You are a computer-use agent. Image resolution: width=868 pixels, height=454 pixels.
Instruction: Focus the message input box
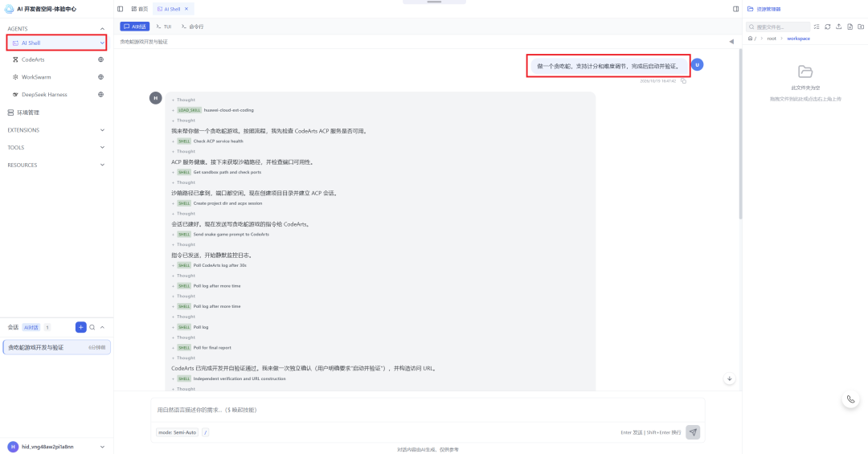(x=428, y=411)
